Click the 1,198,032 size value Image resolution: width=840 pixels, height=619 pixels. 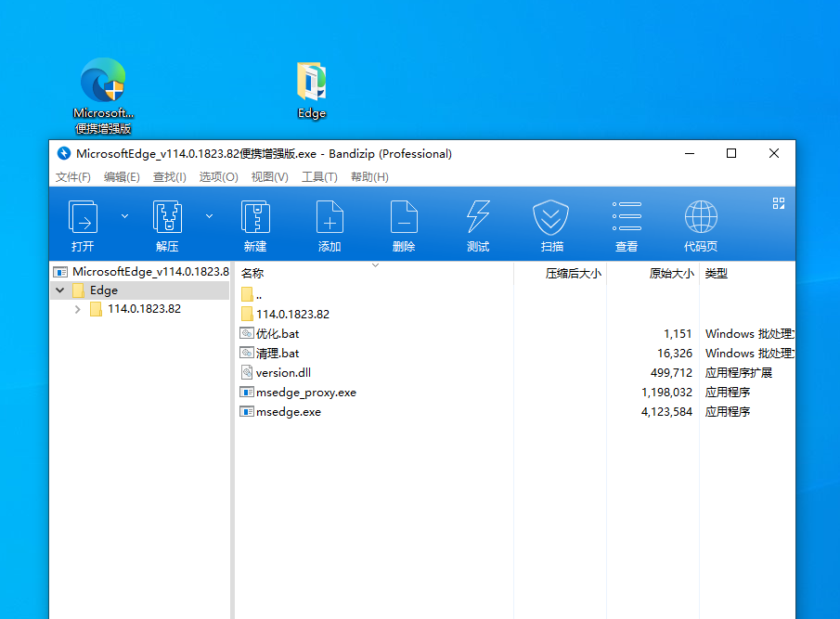pos(666,393)
